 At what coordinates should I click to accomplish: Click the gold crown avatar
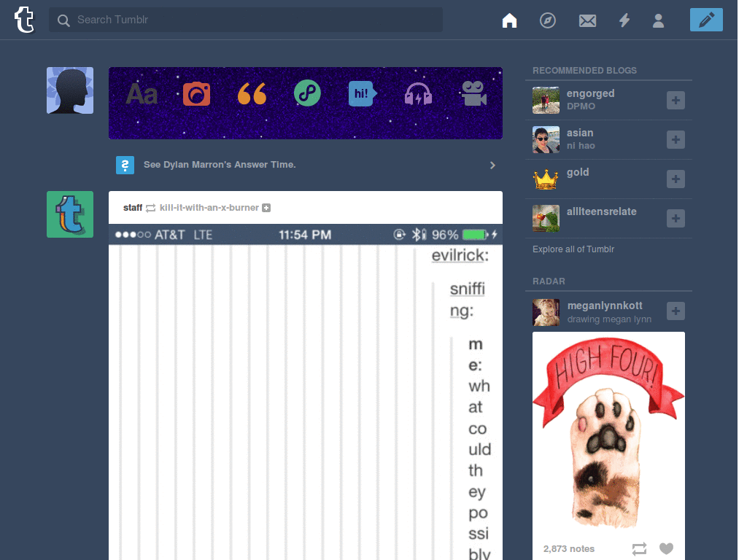coord(546,179)
